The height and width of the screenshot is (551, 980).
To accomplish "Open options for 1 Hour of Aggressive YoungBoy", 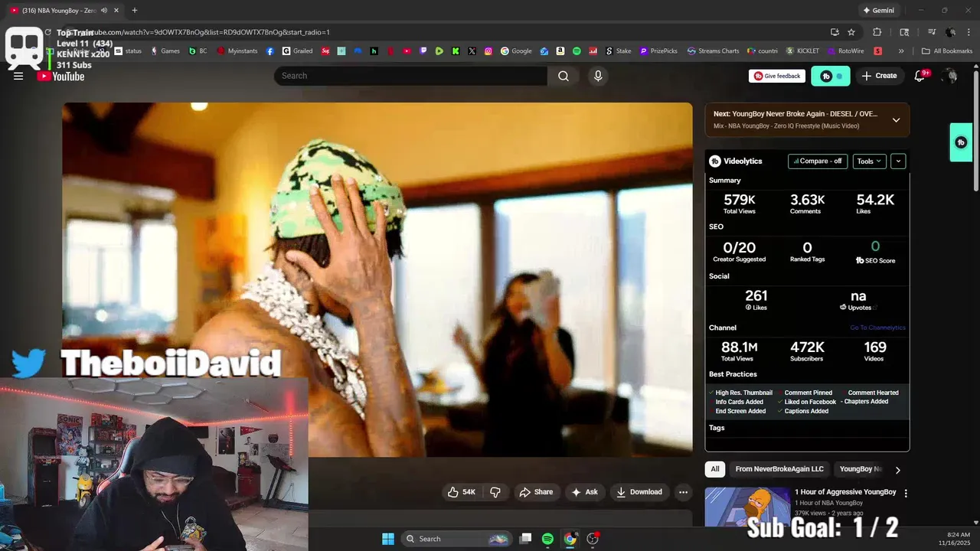I will coord(906,494).
